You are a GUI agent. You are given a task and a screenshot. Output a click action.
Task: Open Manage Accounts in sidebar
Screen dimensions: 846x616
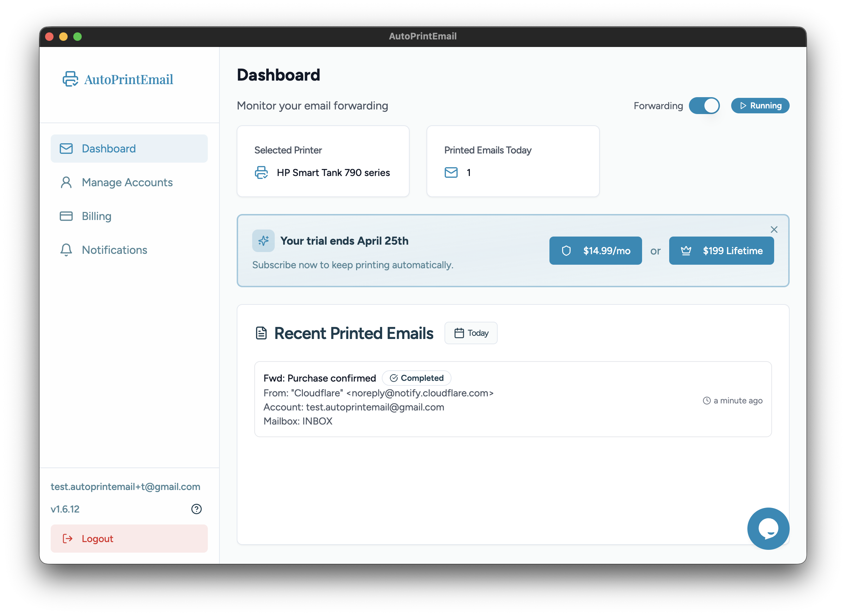tap(127, 182)
